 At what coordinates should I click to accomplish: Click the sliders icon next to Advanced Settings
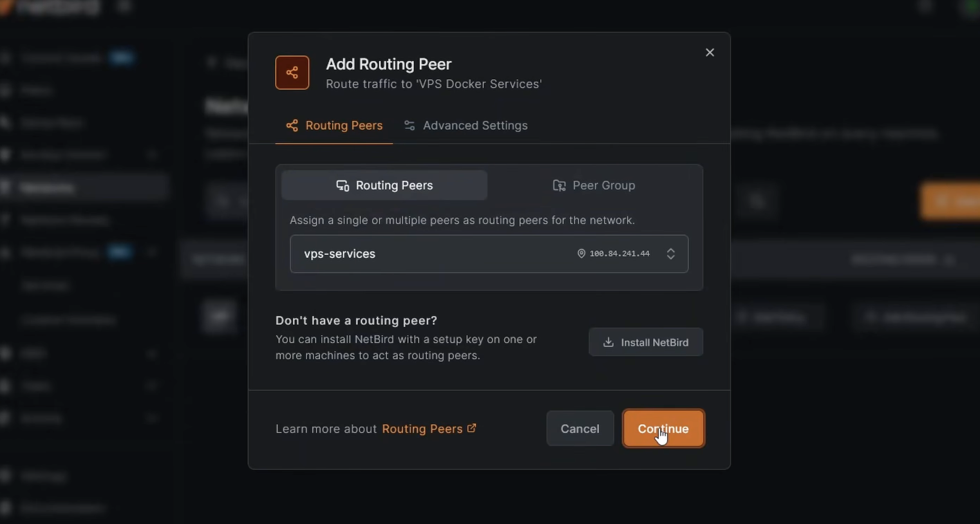coord(410,126)
